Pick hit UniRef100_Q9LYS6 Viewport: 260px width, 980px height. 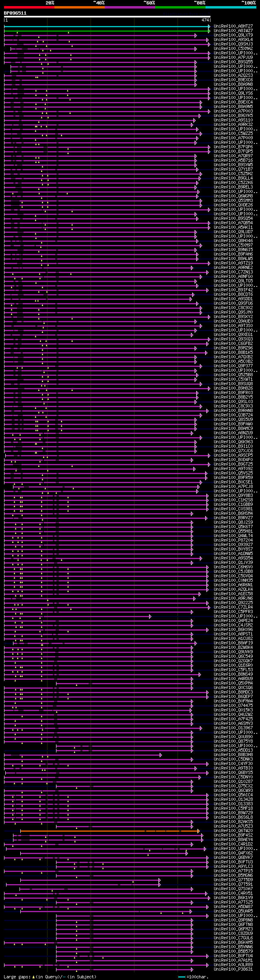[233, 93]
